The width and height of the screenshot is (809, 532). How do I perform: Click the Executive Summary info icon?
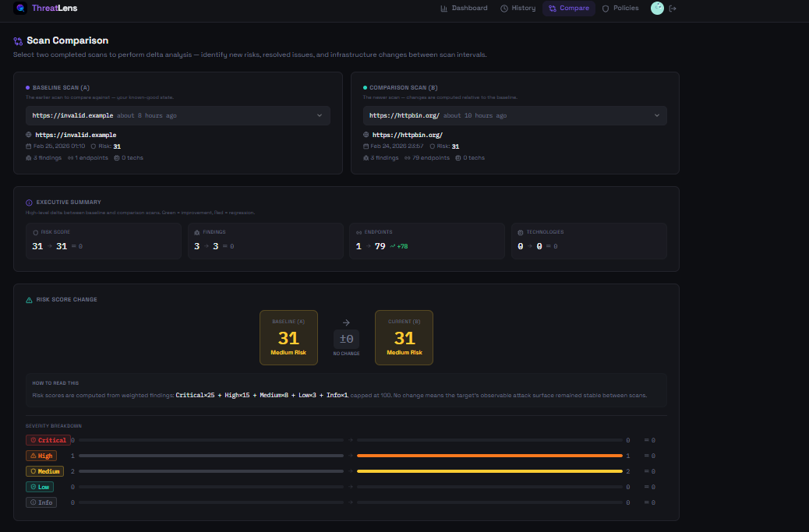click(x=29, y=203)
